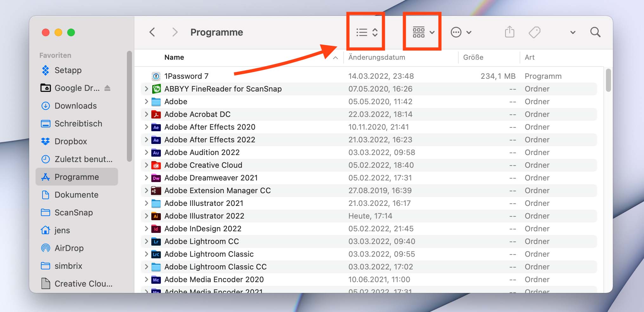
Task: Expand Adobe Lightroom CC folder
Action: pos(146,241)
